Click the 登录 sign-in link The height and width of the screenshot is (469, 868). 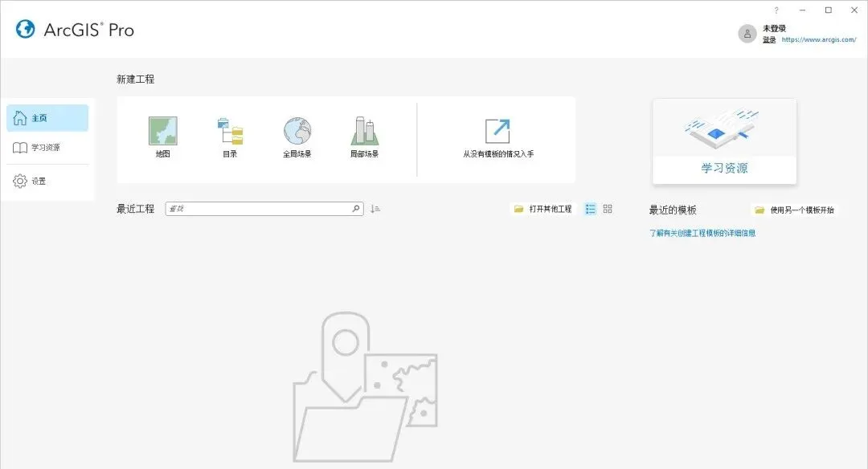click(769, 40)
